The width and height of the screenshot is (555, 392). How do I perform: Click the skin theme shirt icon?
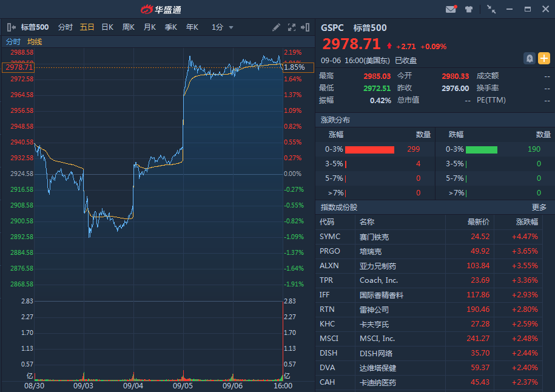[469, 9]
